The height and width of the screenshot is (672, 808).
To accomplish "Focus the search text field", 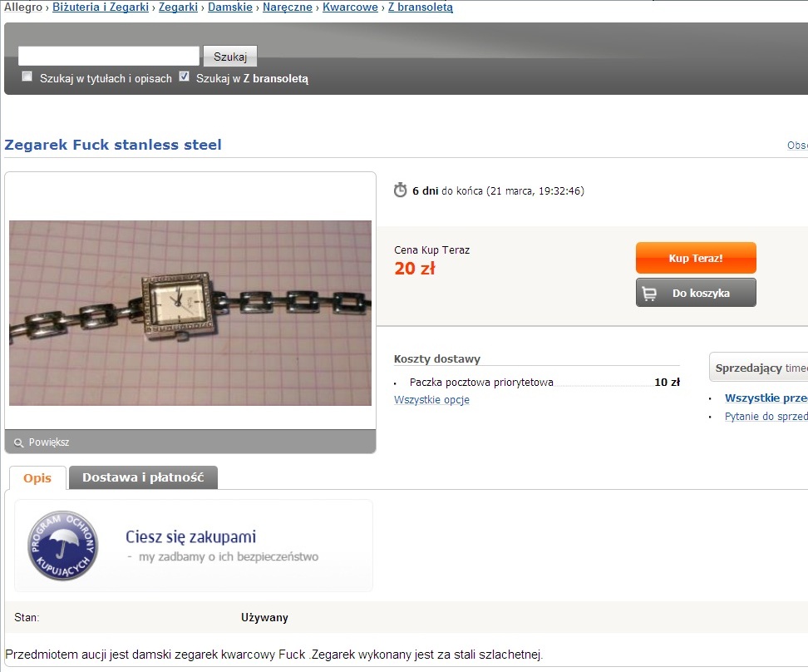I will click(x=109, y=56).
